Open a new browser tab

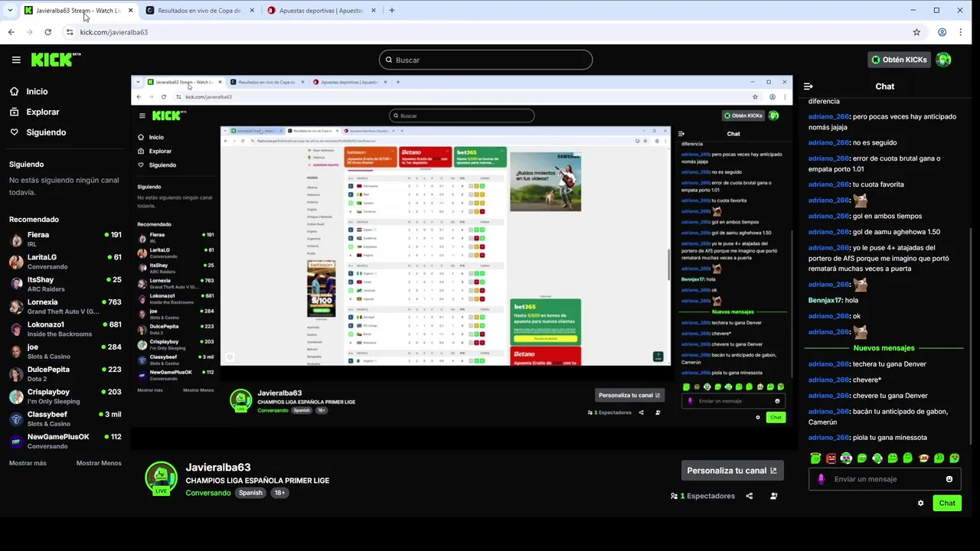click(391, 11)
